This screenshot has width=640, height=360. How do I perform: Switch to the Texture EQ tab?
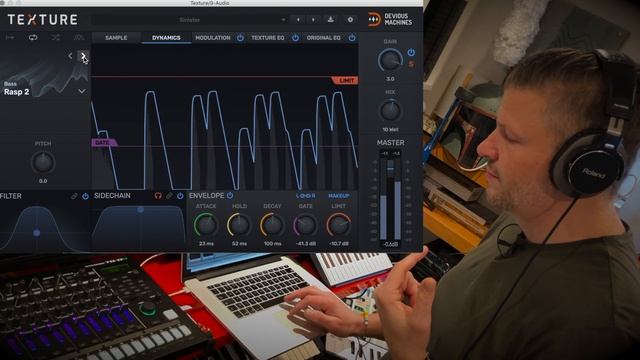point(267,38)
